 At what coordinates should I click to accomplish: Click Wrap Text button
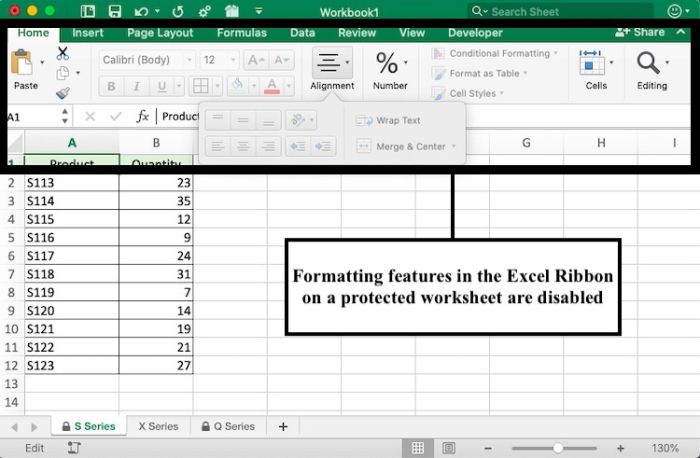[x=388, y=120]
